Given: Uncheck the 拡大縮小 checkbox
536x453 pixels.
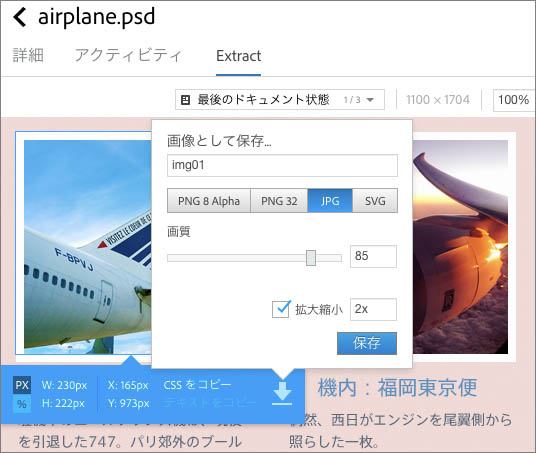Looking at the screenshot, I should [281, 309].
